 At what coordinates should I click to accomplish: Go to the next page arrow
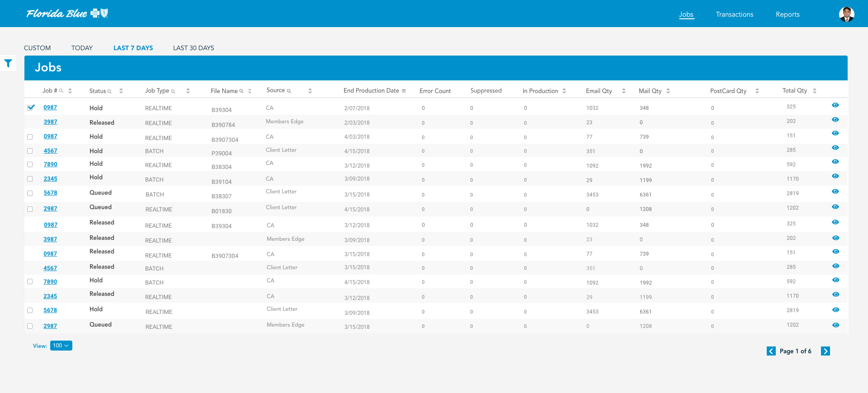click(826, 351)
